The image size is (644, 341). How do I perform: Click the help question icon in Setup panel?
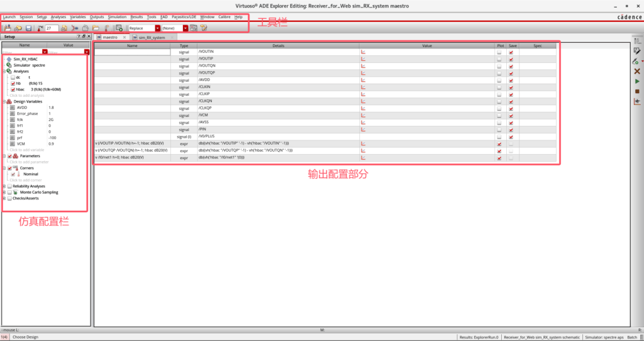tap(79, 36)
